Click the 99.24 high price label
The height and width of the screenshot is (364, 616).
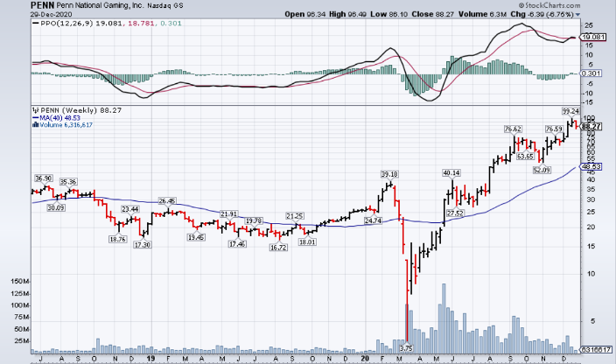pos(570,111)
